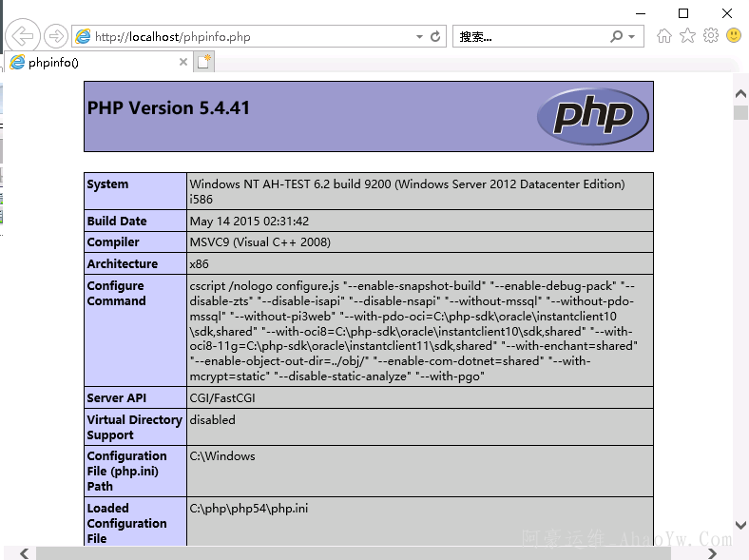
Task: Click the browser Back arrow button
Action: (x=21, y=36)
